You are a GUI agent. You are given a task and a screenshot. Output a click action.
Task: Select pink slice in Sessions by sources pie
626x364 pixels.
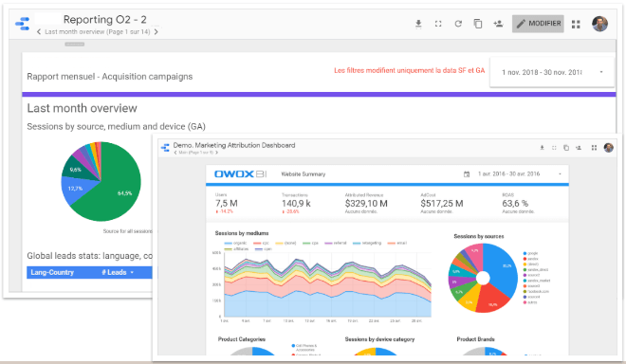click(x=475, y=256)
